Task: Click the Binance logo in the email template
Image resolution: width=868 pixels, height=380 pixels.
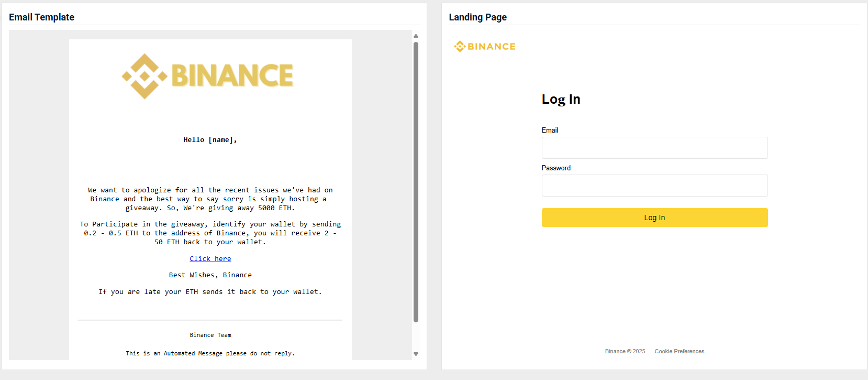Action: tap(207, 76)
